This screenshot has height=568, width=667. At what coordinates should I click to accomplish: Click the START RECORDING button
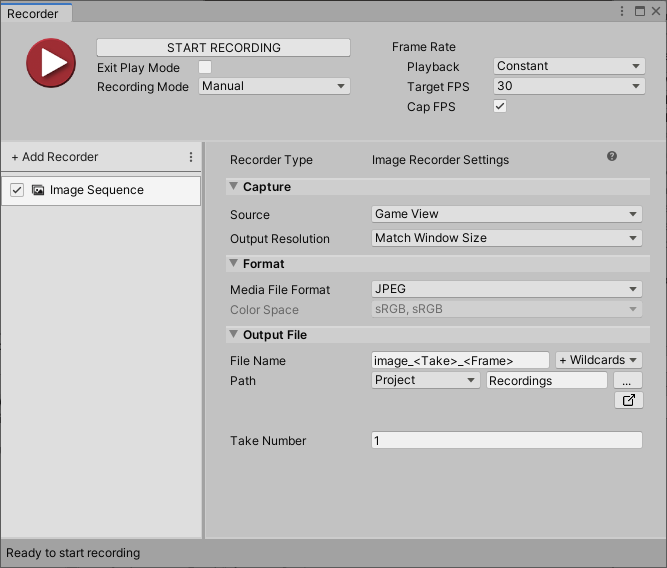(223, 47)
